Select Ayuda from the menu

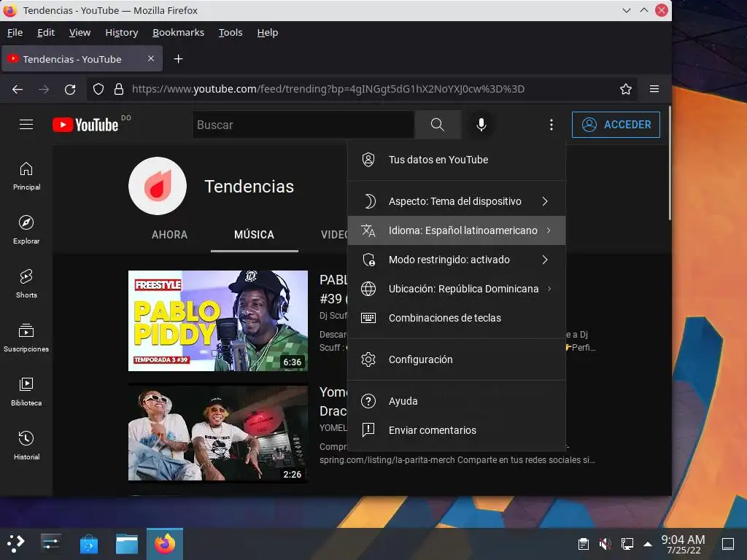[457, 401]
